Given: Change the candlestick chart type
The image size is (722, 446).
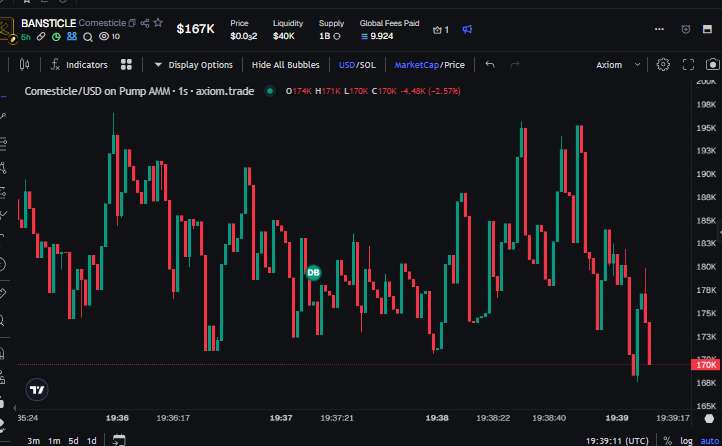Looking at the screenshot, I should tap(24, 65).
